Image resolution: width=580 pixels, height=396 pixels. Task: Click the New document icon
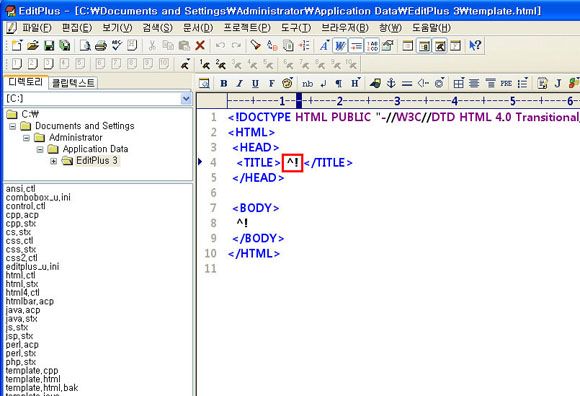[x=17, y=46]
